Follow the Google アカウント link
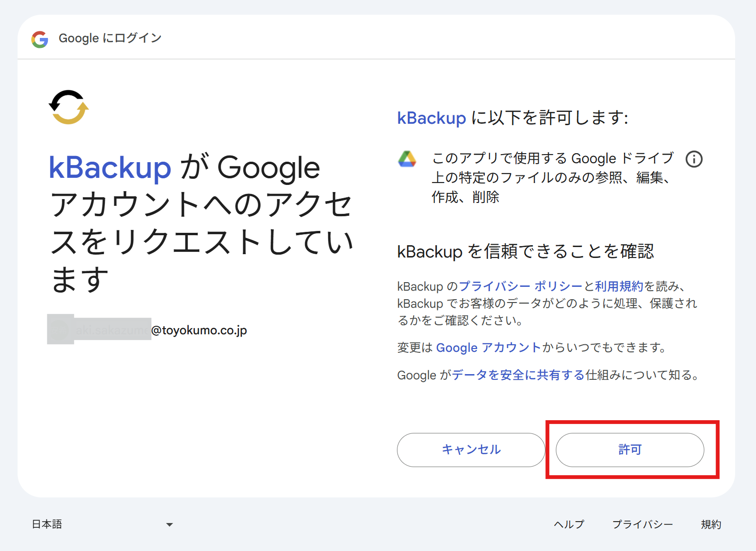This screenshot has width=756, height=551. coord(488,348)
